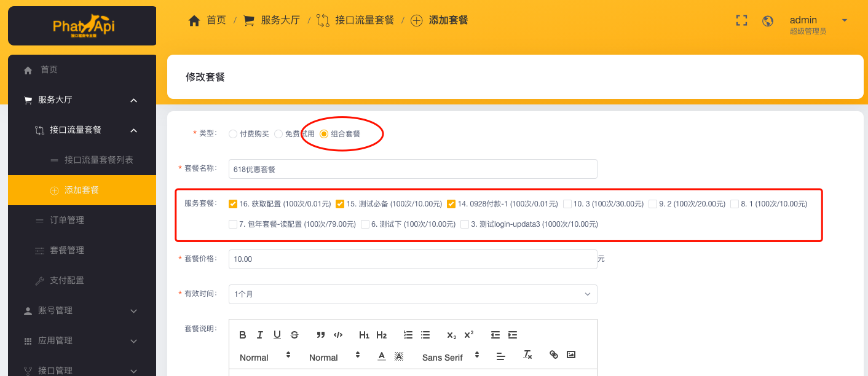
Task: Uncheck the 16. 获取配置 package checkbox
Action: 233,204
